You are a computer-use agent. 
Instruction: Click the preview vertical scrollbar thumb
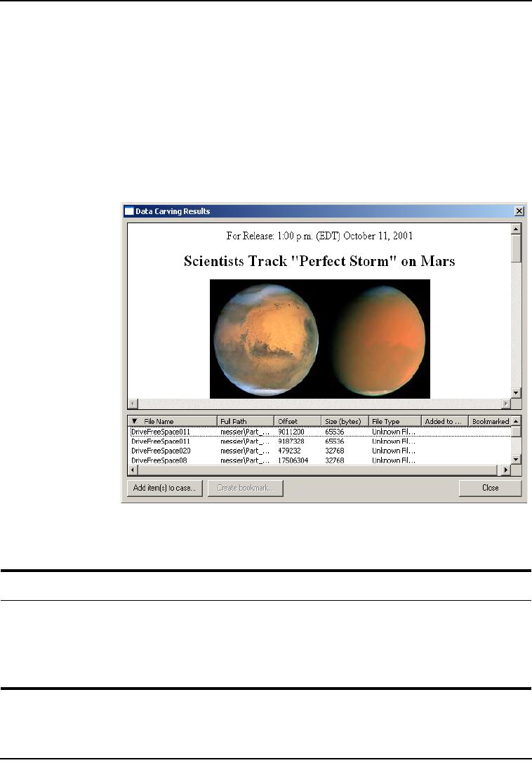click(x=516, y=248)
